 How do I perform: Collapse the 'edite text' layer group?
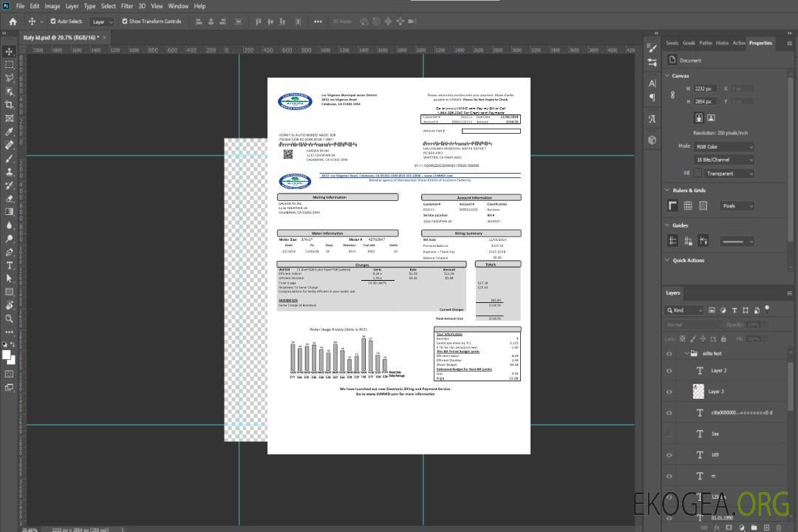pyautogui.click(x=686, y=353)
